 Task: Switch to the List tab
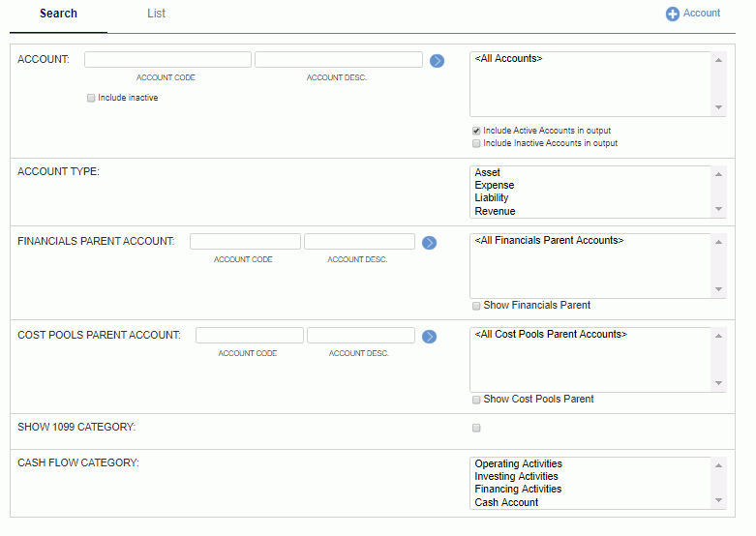click(156, 14)
